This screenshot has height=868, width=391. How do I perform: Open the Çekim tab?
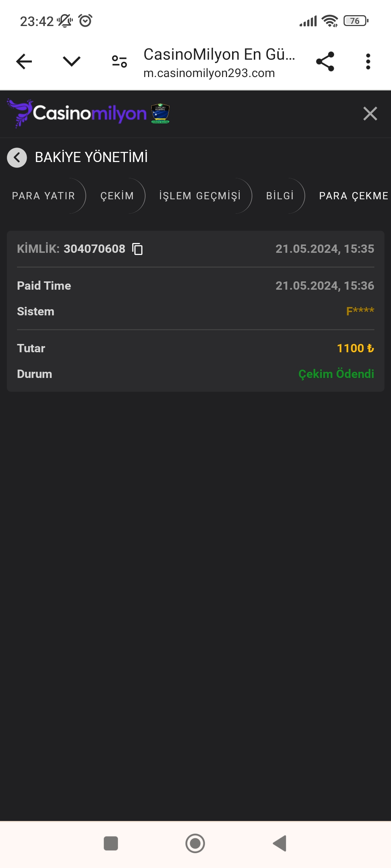(117, 196)
